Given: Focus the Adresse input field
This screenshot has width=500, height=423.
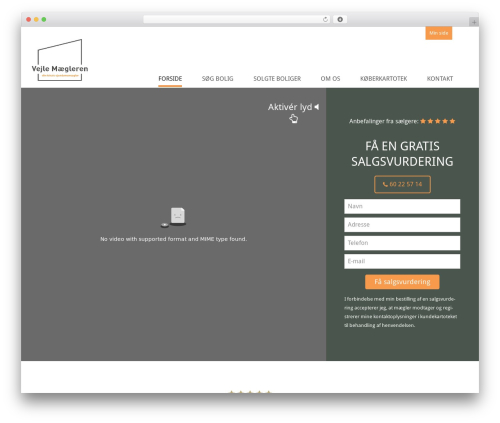Looking at the screenshot, I should coord(402,225).
